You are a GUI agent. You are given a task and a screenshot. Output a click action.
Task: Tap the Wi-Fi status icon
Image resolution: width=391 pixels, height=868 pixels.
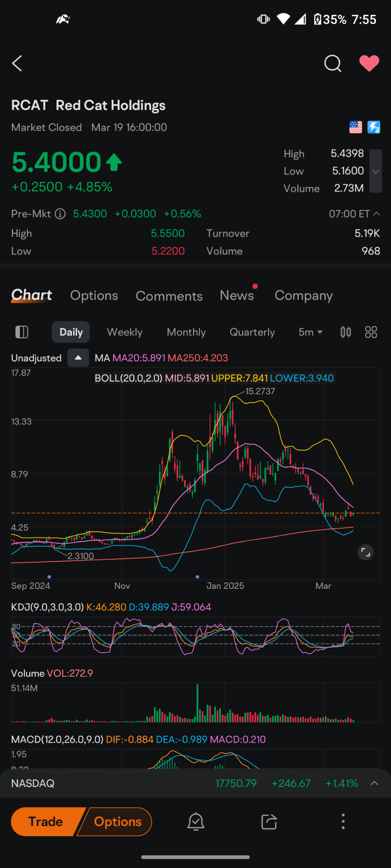click(283, 19)
